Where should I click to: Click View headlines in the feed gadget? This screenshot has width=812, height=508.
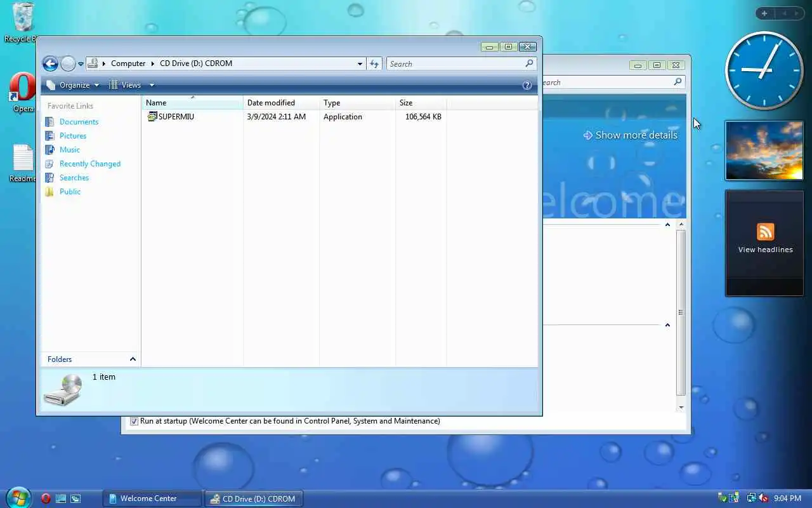[x=765, y=250]
